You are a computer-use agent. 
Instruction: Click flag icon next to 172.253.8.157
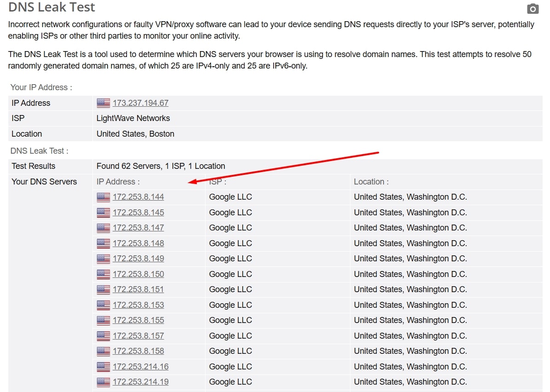tap(103, 336)
